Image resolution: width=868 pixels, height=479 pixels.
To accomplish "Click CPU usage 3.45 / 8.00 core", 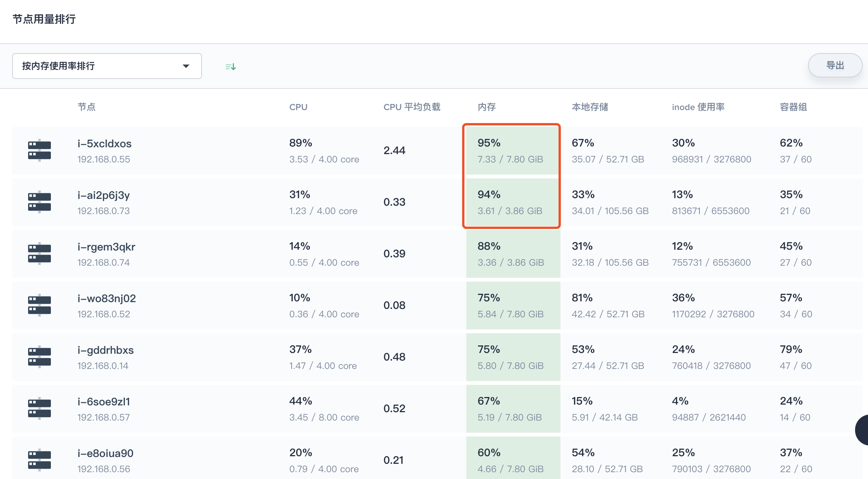I will (324, 418).
